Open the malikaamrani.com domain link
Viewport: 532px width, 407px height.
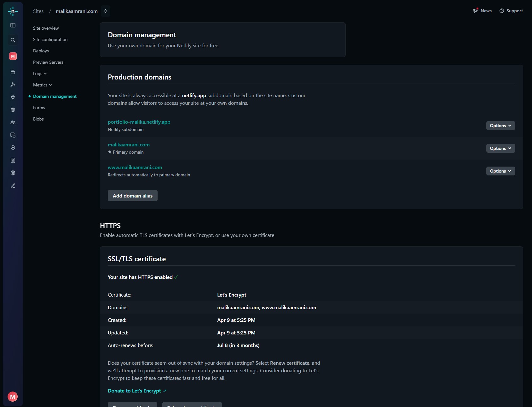coord(129,145)
